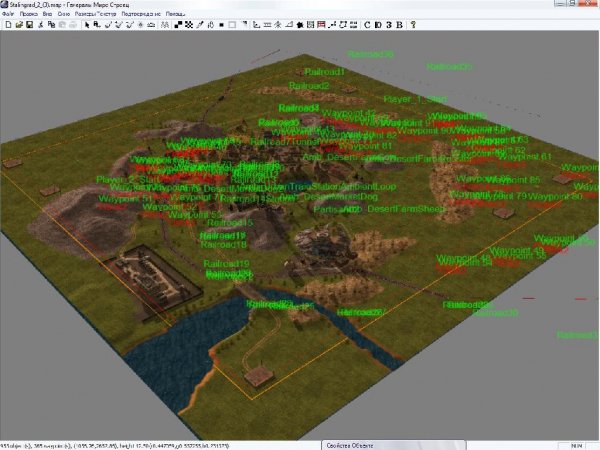The height and width of the screenshot is (450, 600).
Task: Select the small tree object tool
Action: coord(278,25)
